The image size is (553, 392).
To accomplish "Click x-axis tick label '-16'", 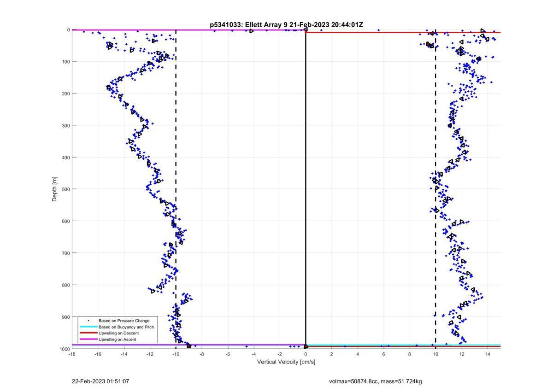I will pyautogui.click(x=98, y=354).
